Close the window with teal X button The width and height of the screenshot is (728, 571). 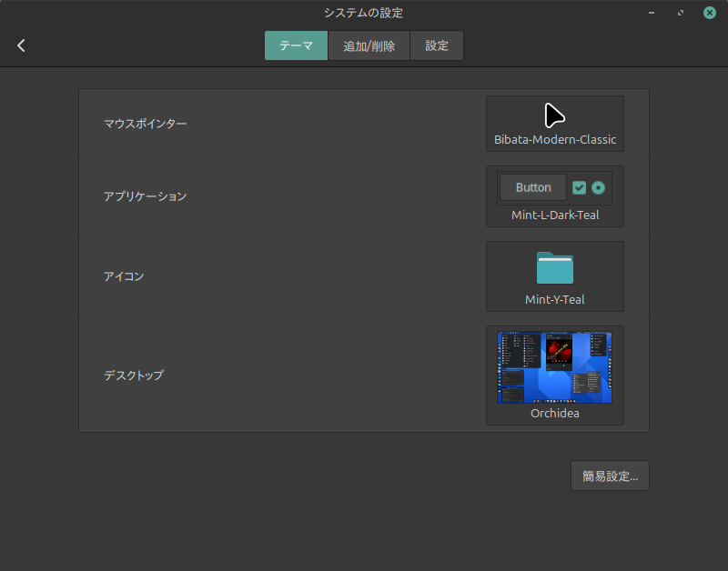(x=709, y=13)
